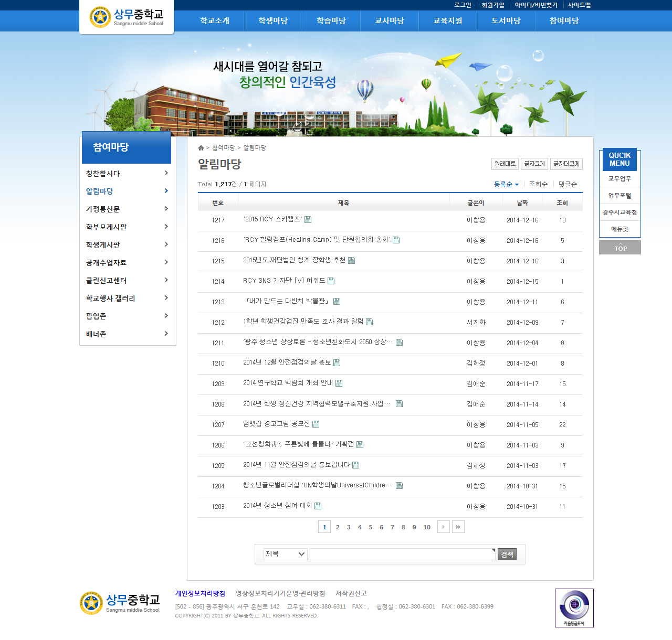
Task: Open the 도서마당 main menu
Action: (x=506, y=21)
